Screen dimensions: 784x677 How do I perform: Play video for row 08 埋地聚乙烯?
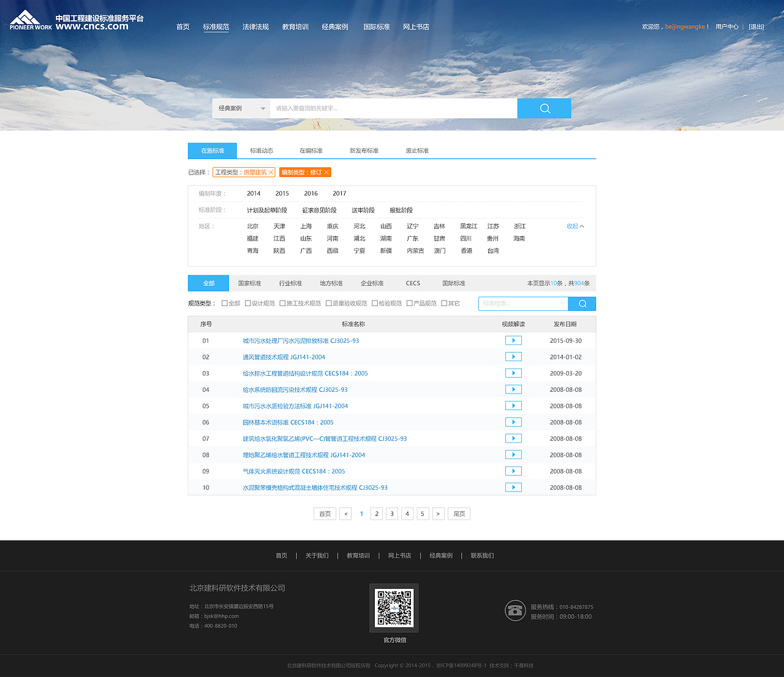513,455
